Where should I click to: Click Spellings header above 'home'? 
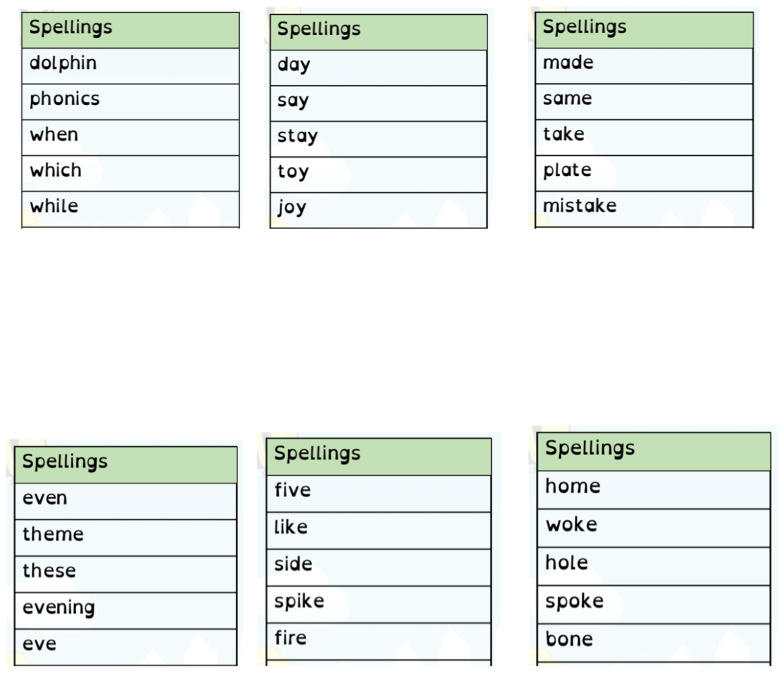[653, 452]
